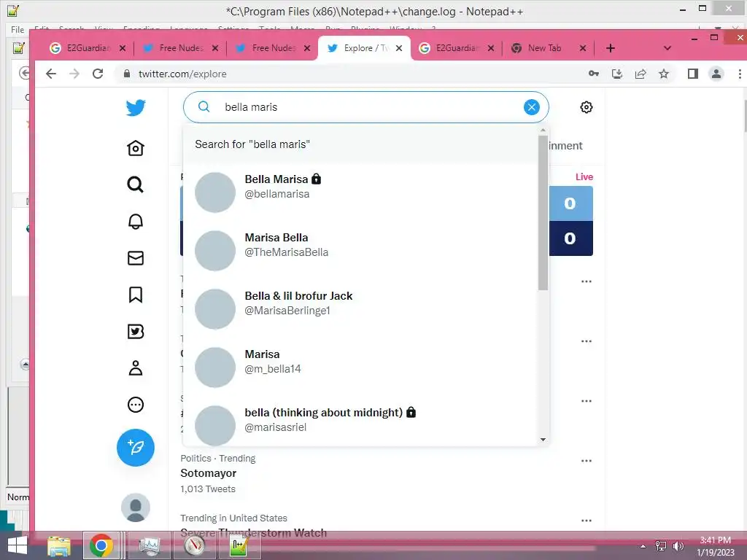Click suggestions scrollbar down arrow

coord(543,440)
